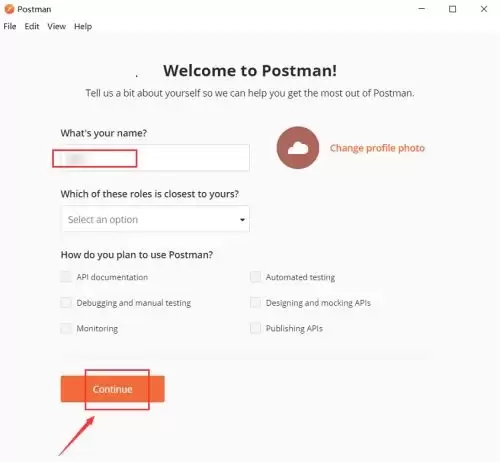Expand the roles Select an option dropdown
500x462 pixels.
point(155,219)
